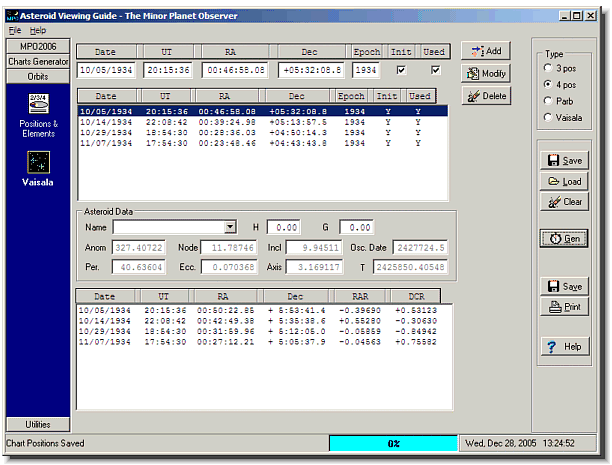
Task: Click the DCR column header
Action: (416, 296)
